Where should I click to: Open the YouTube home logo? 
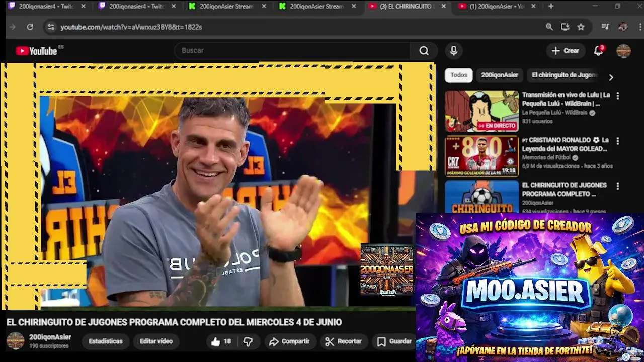(36, 51)
